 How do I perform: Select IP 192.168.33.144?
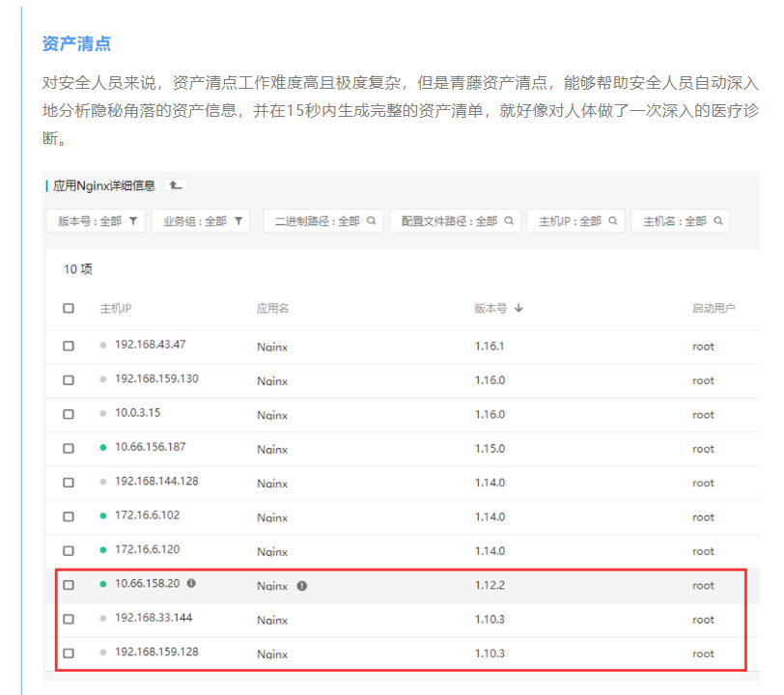(x=154, y=618)
